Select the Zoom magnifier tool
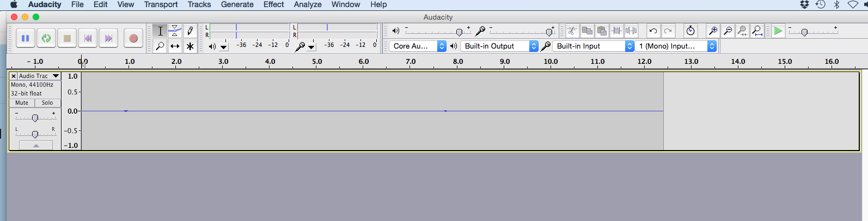Viewport: 868px width, 221px height. point(160,46)
